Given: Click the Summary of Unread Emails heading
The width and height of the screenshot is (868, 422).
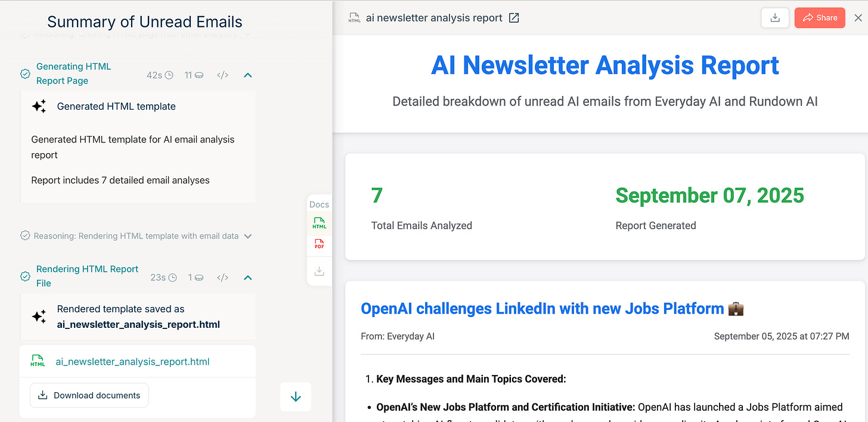Looking at the screenshot, I should (145, 22).
